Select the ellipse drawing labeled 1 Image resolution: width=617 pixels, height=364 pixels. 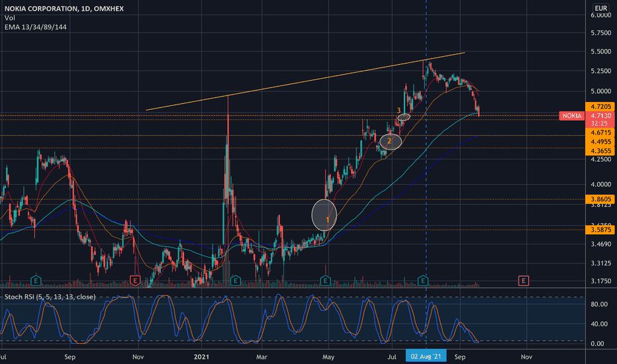click(324, 215)
